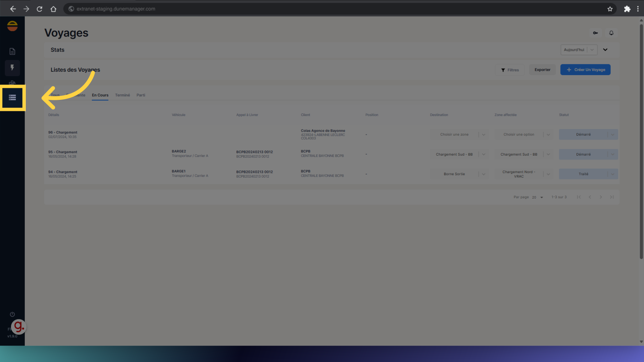Switch to the Parti tab
The width and height of the screenshot is (644, 362).
point(141,95)
